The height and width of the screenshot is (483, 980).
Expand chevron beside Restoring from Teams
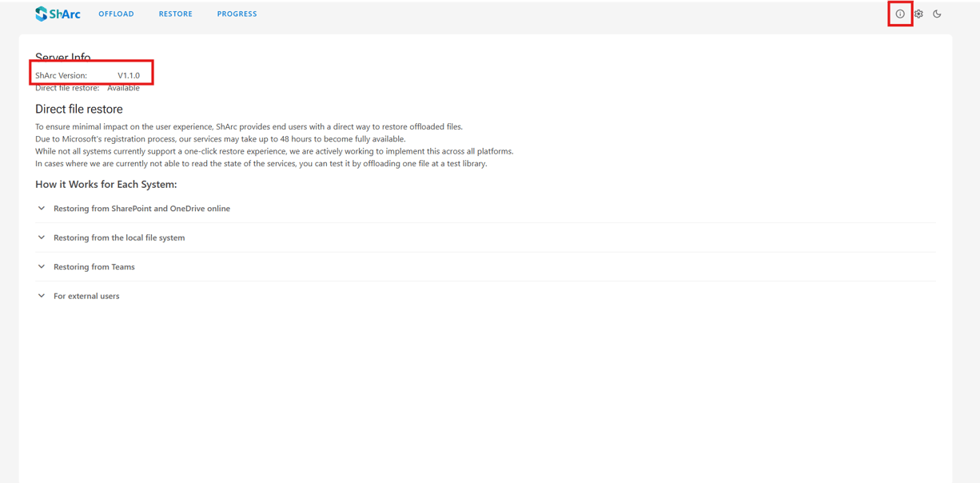pos(42,267)
